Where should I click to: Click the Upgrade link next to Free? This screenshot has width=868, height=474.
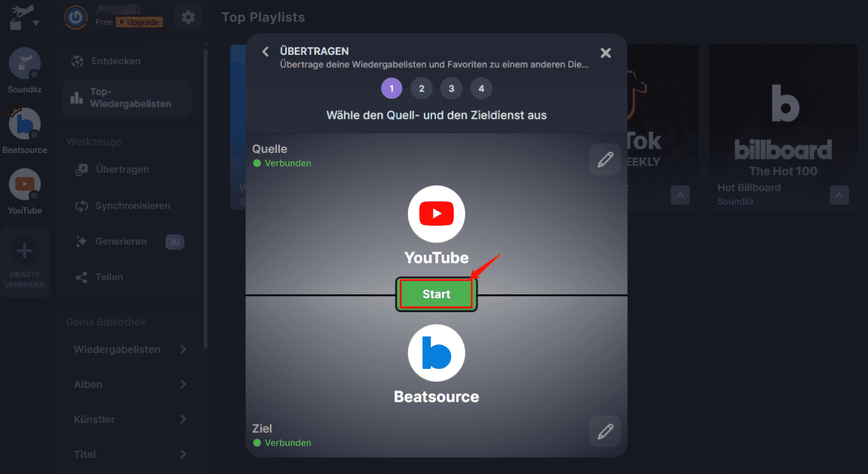[139, 22]
